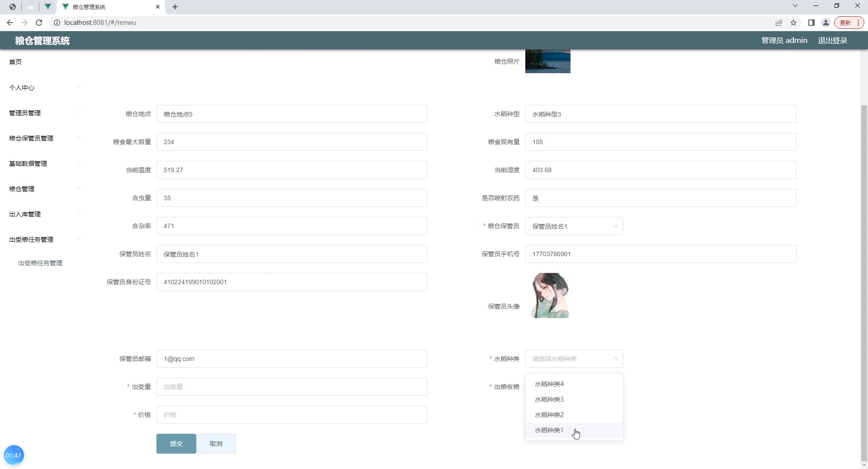Click the browser 更新 update button
Screen dimensions: 868x469
849,23
